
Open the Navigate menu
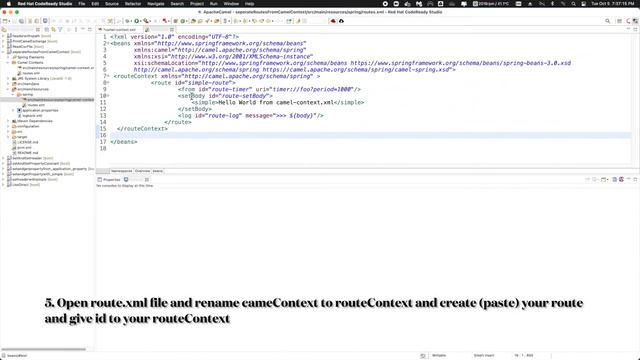pos(156,4)
